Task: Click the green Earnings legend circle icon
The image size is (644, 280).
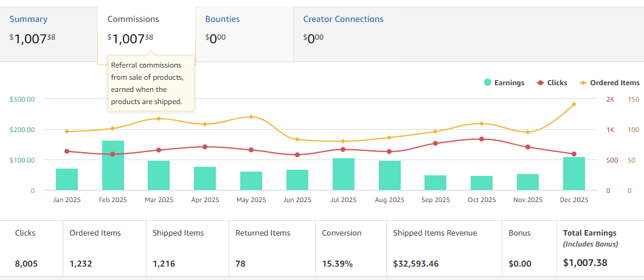Action: [x=488, y=83]
